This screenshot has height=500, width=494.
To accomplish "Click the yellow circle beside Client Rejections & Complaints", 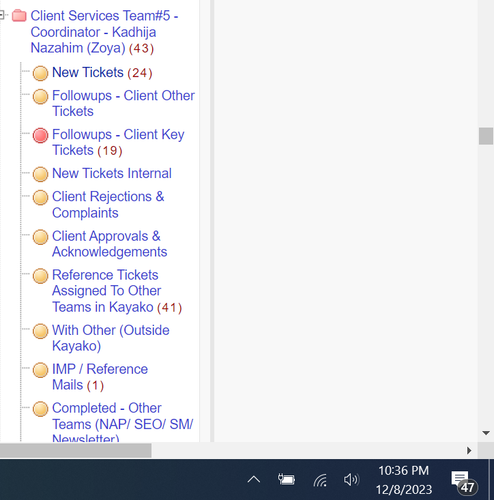I will coord(40,197).
